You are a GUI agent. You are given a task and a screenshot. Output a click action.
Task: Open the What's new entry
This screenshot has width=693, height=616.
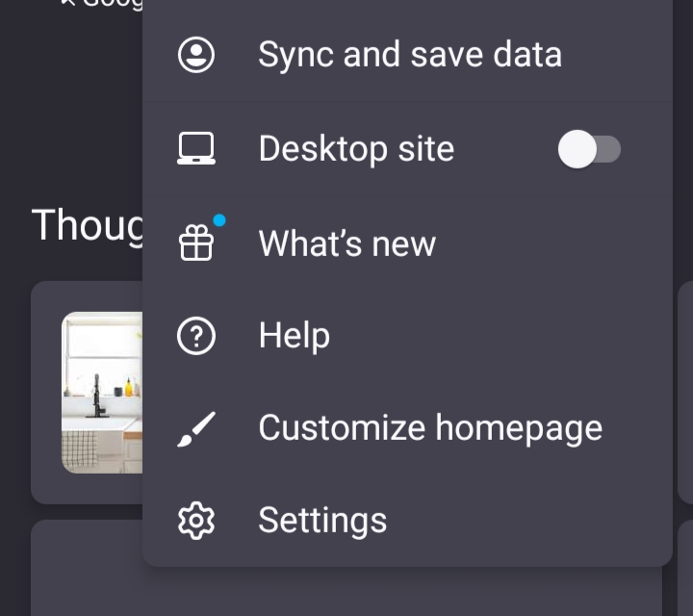click(346, 244)
